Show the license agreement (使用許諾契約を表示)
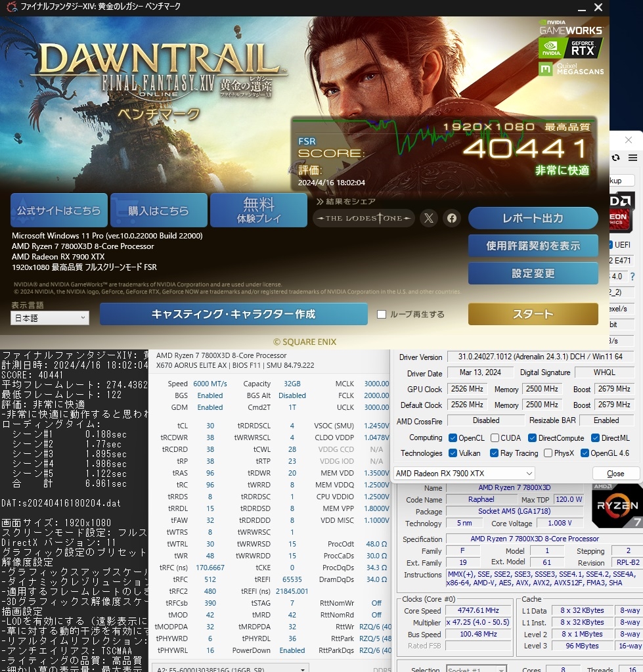The image size is (643, 672). coord(533,246)
